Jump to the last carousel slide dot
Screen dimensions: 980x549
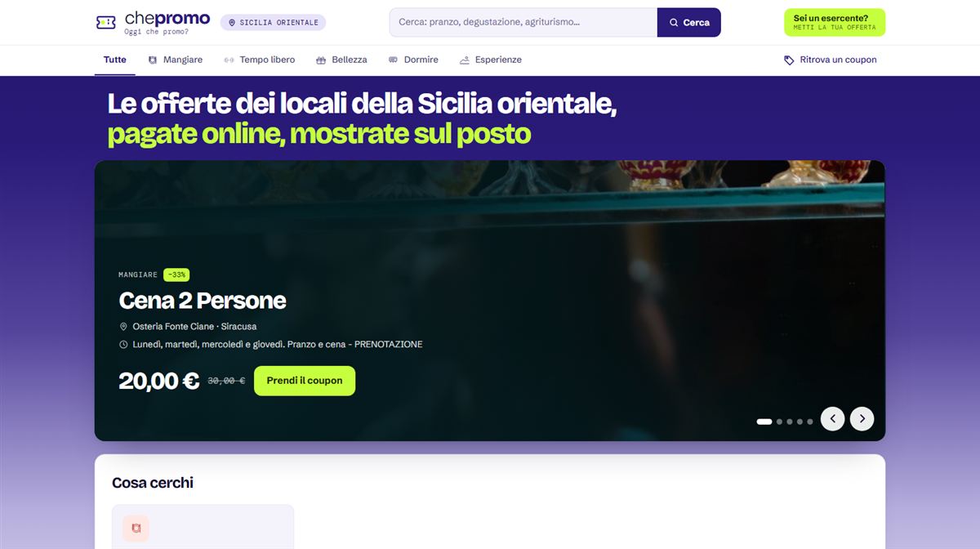coord(810,422)
